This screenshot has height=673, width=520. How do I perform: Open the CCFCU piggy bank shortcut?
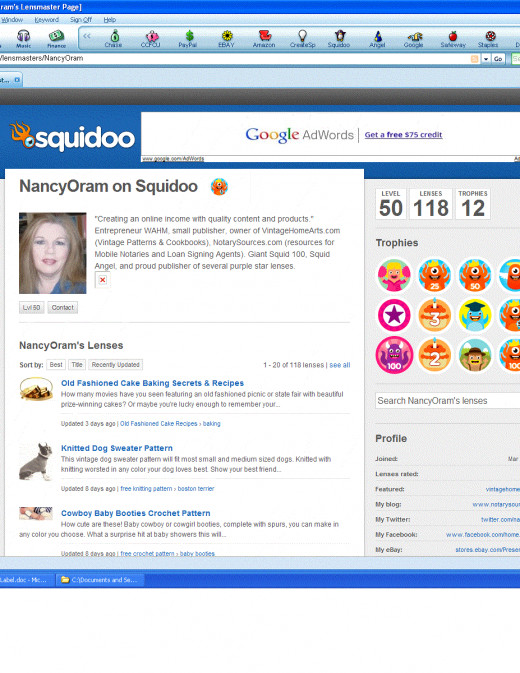[151, 39]
